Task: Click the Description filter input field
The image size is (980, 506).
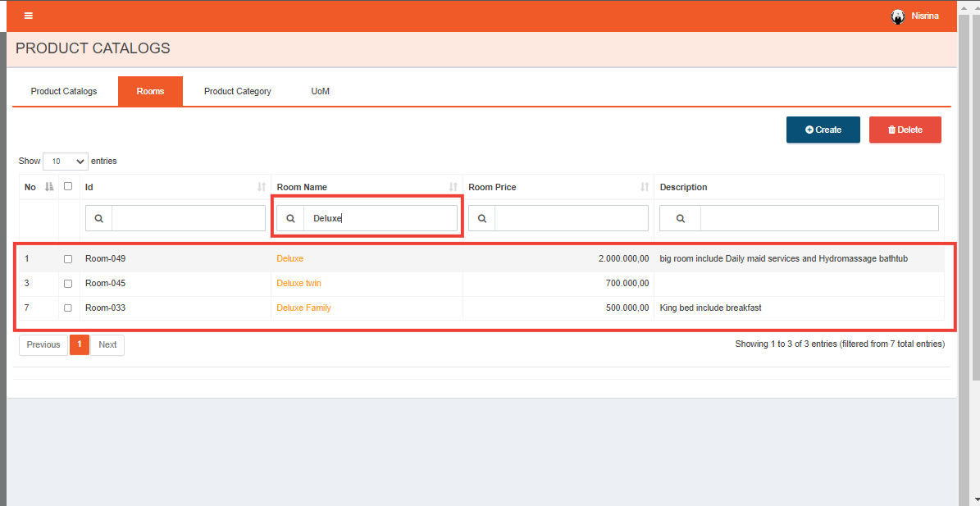Action: point(818,218)
